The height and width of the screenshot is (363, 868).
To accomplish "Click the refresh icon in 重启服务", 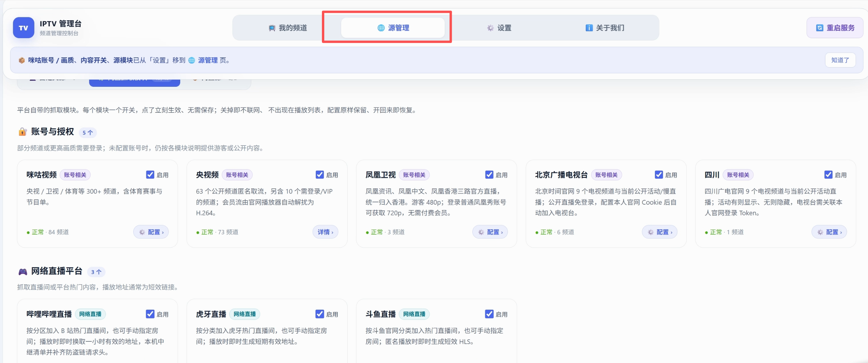I will pos(819,28).
